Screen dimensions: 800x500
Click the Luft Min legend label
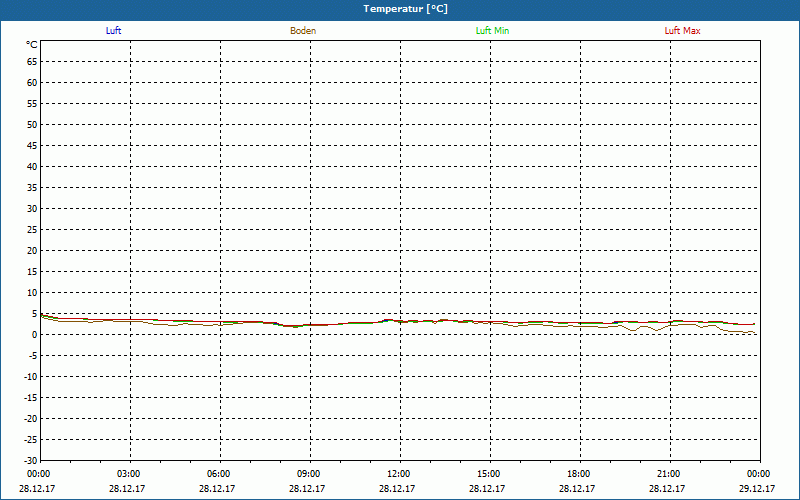pyautogui.click(x=492, y=31)
